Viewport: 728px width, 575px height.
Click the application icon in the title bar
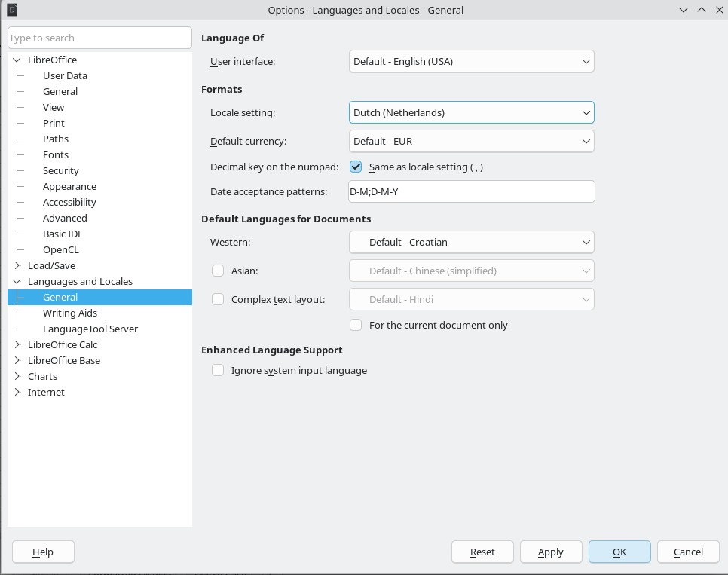pyautogui.click(x=12, y=10)
